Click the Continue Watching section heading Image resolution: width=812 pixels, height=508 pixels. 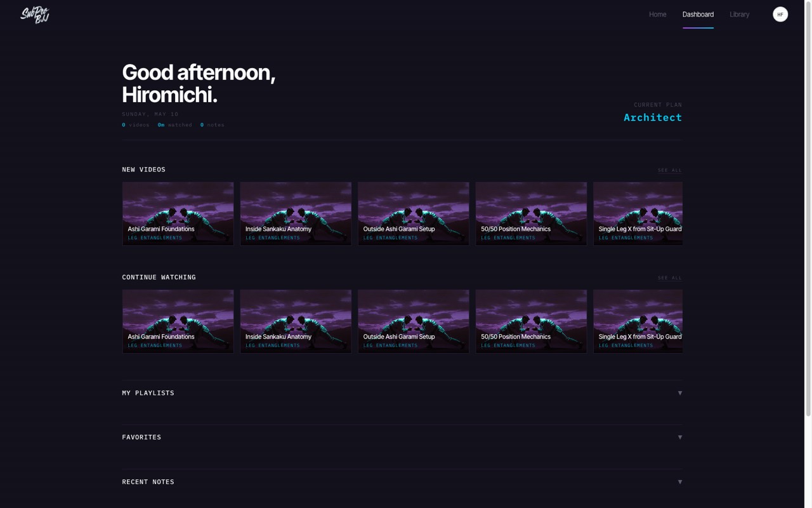point(159,277)
